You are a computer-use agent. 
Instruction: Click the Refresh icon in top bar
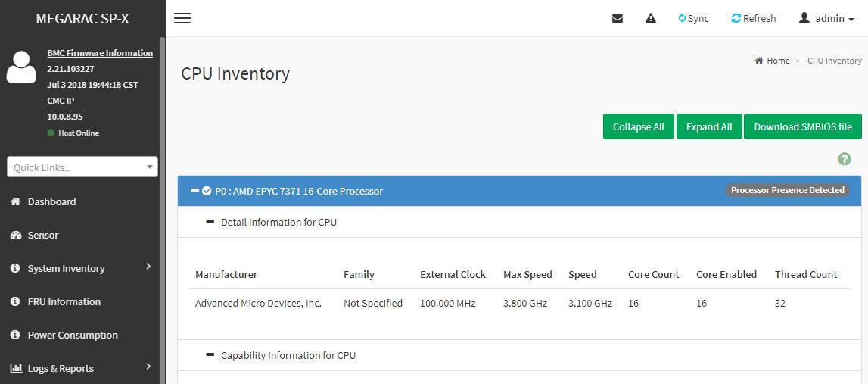pos(736,18)
